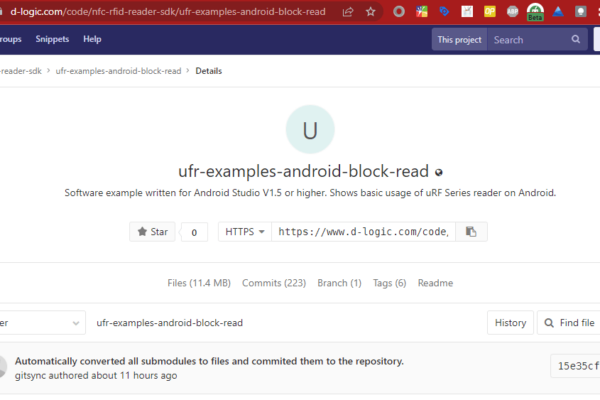Open the blue tag browser extension
The image size is (600, 400).
click(x=444, y=12)
